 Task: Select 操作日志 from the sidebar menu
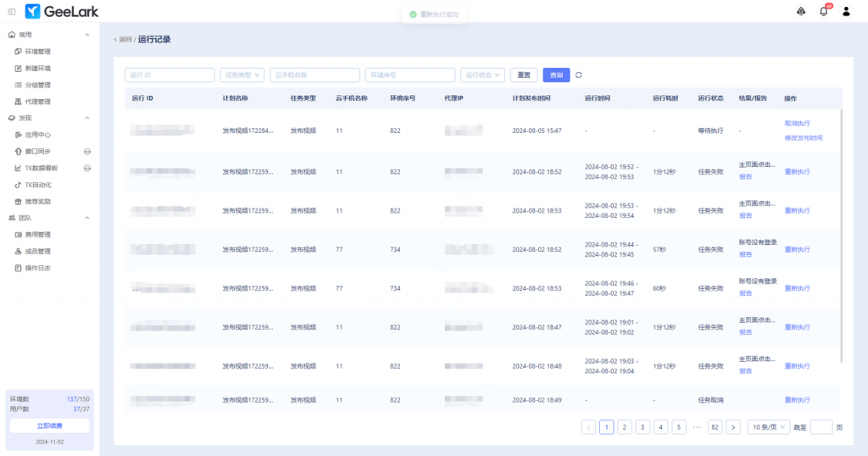(x=37, y=268)
